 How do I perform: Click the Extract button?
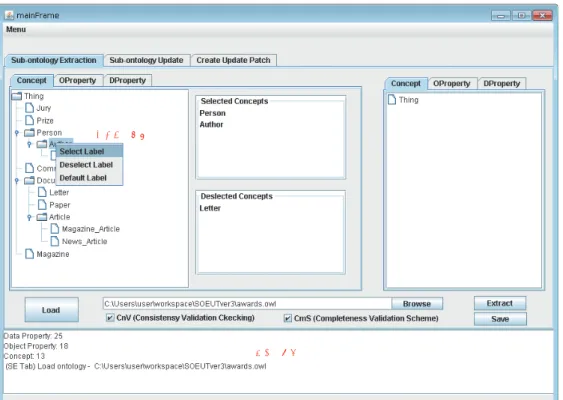click(500, 303)
